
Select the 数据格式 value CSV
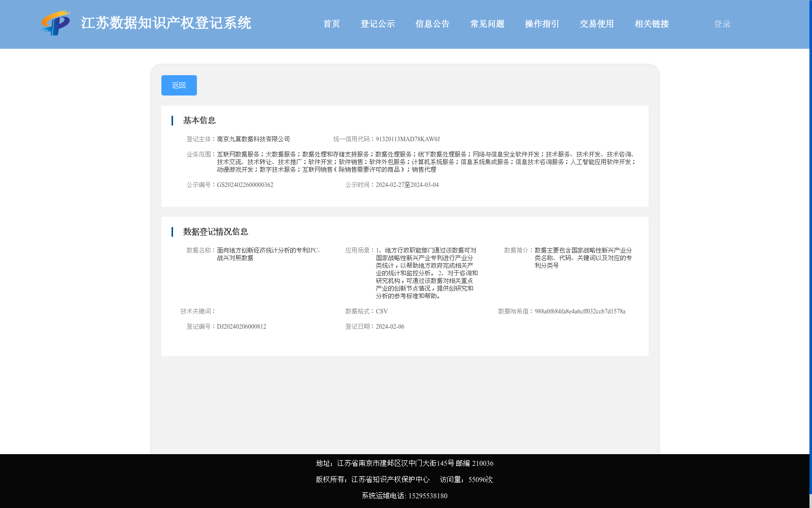382,311
